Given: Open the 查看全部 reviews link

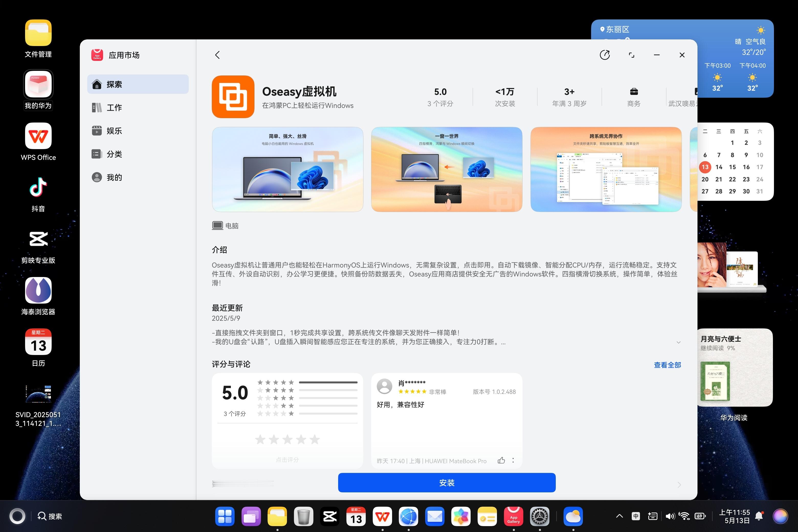Looking at the screenshot, I should [x=667, y=365].
